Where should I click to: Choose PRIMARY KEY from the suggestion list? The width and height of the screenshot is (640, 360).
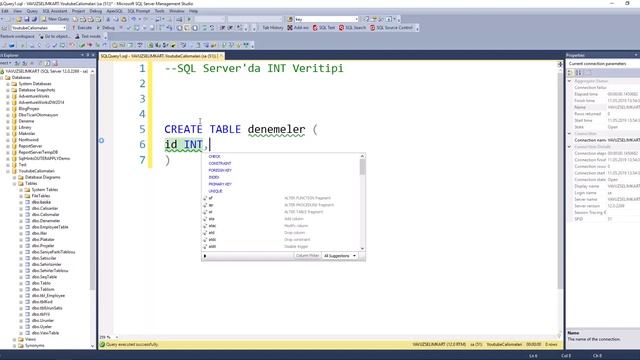point(220,184)
